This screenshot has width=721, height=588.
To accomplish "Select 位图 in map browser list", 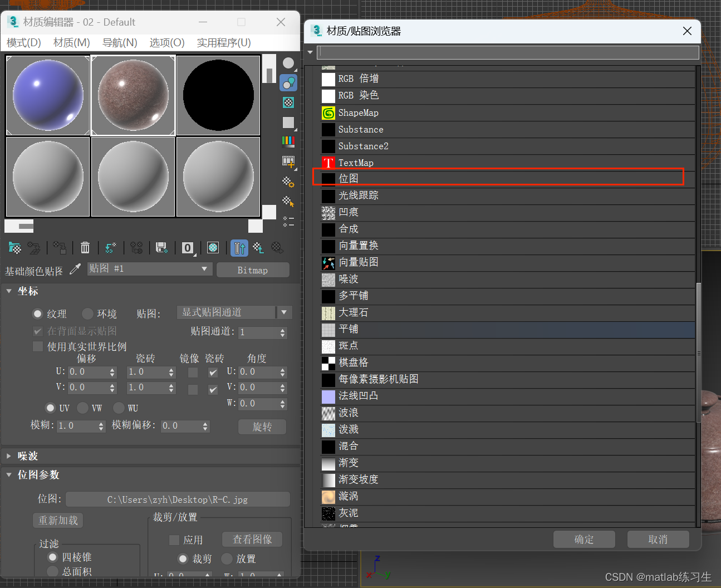I will pos(508,179).
